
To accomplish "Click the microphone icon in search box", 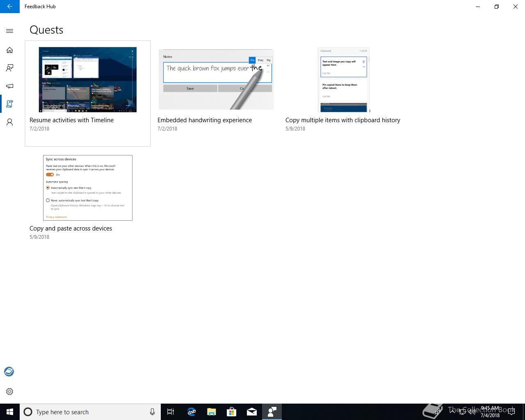I will (x=152, y=412).
